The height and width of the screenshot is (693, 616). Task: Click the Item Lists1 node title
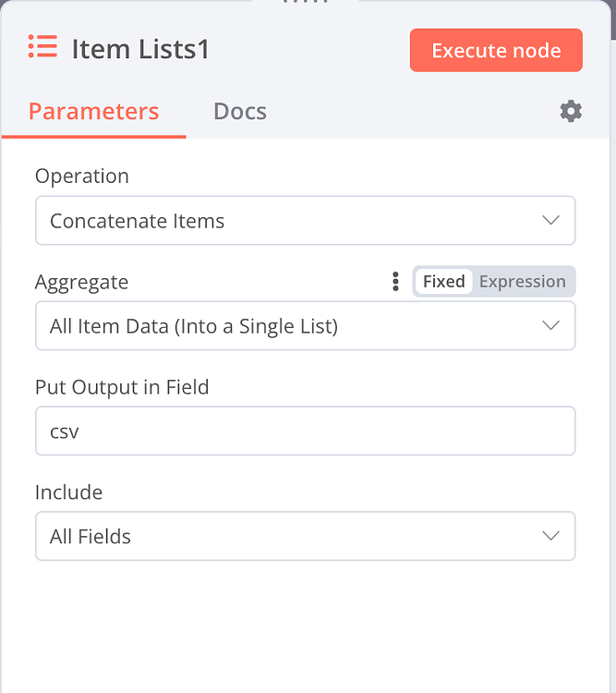point(140,49)
